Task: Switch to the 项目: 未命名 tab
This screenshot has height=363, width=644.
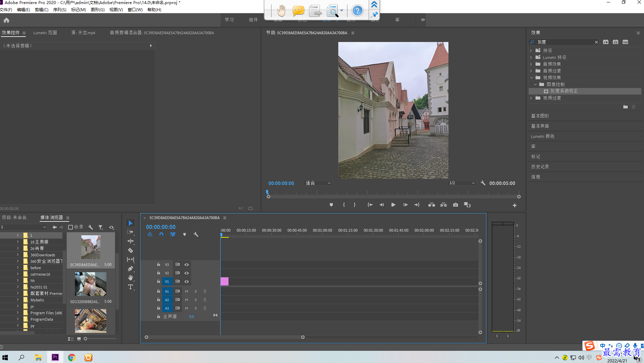Action: [x=14, y=217]
